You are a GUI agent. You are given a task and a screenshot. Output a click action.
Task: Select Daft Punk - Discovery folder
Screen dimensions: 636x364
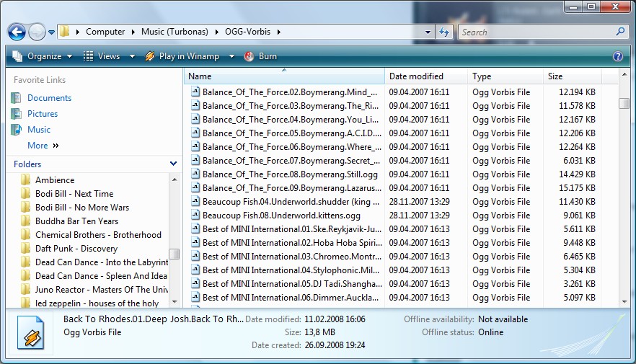pyautogui.click(x=76, y=249)
